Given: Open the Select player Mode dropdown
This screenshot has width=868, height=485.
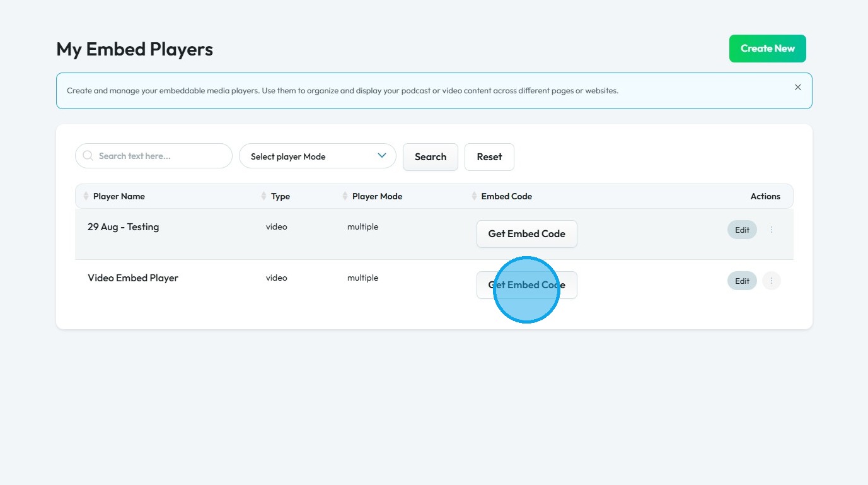Looking at the screenshot, I should tap(317, 156).
